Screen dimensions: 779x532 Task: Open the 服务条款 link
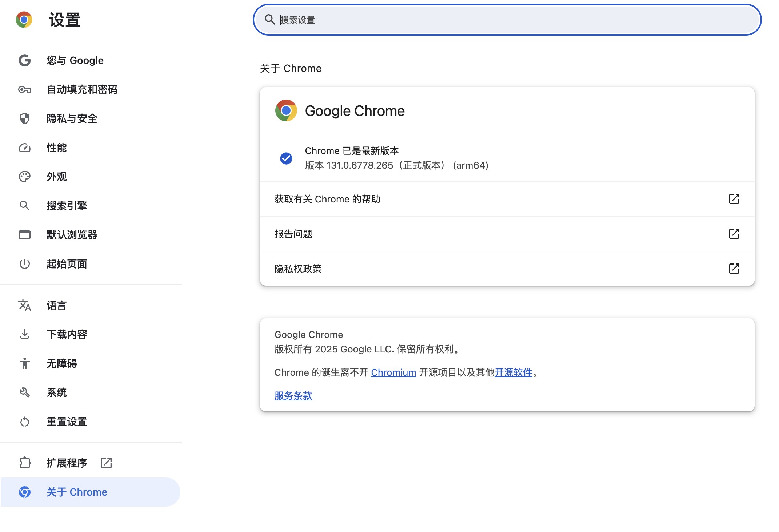(293, 396)
